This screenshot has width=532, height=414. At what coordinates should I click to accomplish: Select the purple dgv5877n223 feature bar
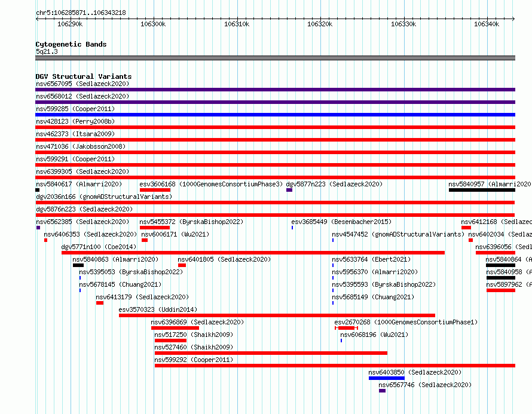pos(289,190)
